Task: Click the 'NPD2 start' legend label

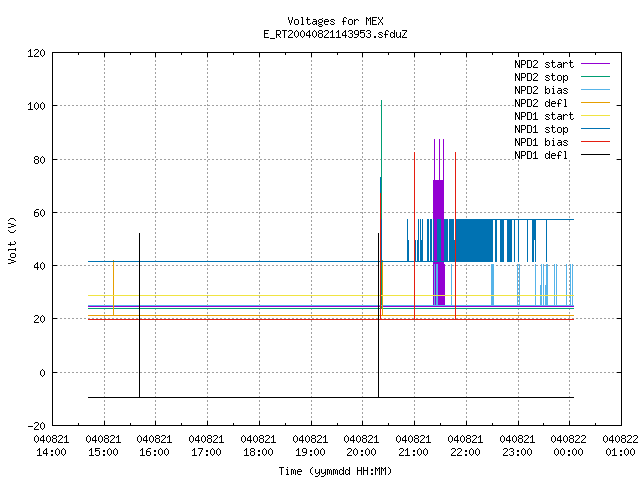Action: pyautogui.click(x=544, y=64)
